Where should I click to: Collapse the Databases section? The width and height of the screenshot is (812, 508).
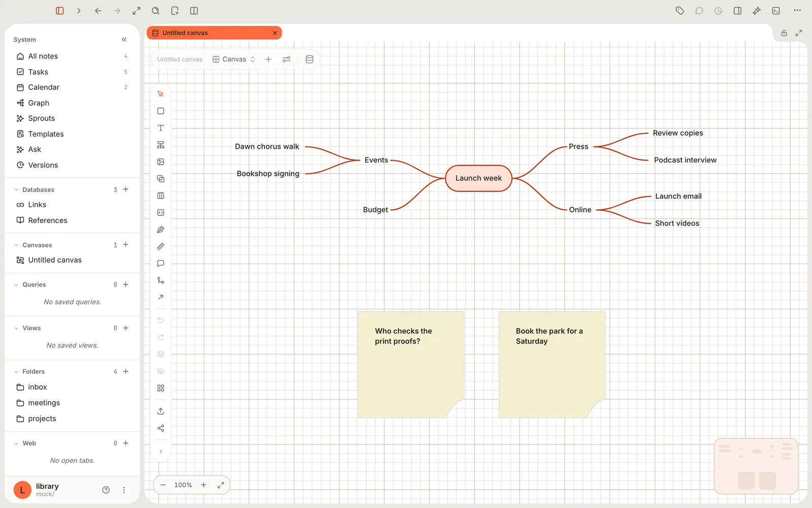coord(16,190)
